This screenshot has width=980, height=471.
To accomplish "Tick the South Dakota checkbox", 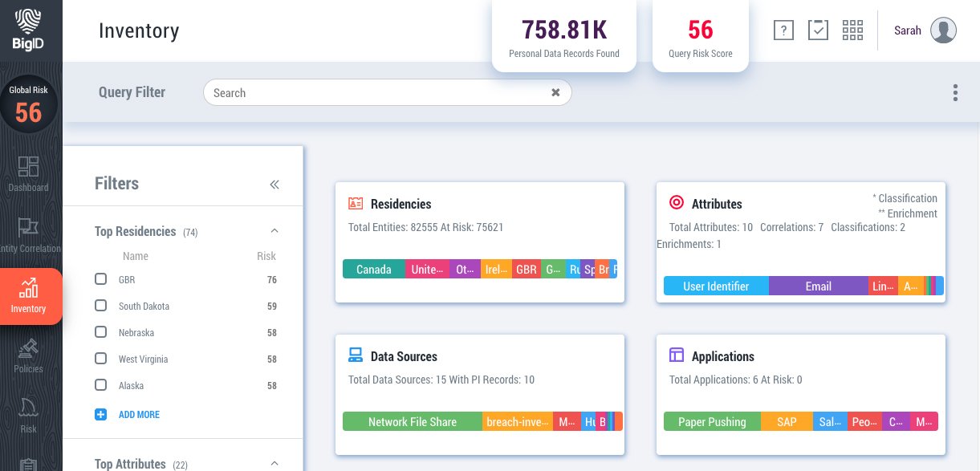I will [100, 306].
